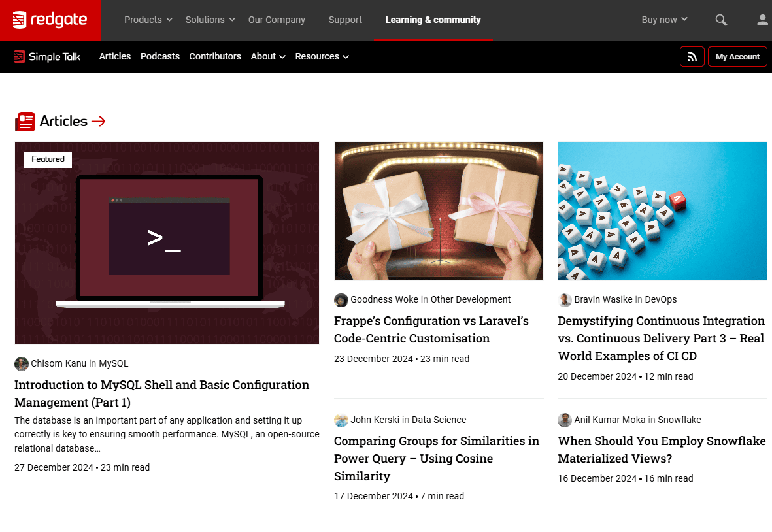
Task: Click John Kerski's avatar
Action: click(x=341, y=420)
